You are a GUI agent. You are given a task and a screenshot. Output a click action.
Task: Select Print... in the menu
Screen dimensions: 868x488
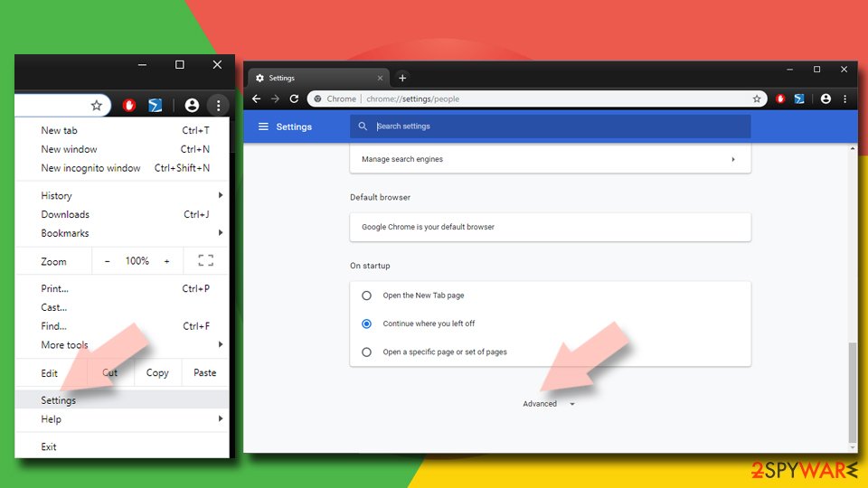pos(122,289)
